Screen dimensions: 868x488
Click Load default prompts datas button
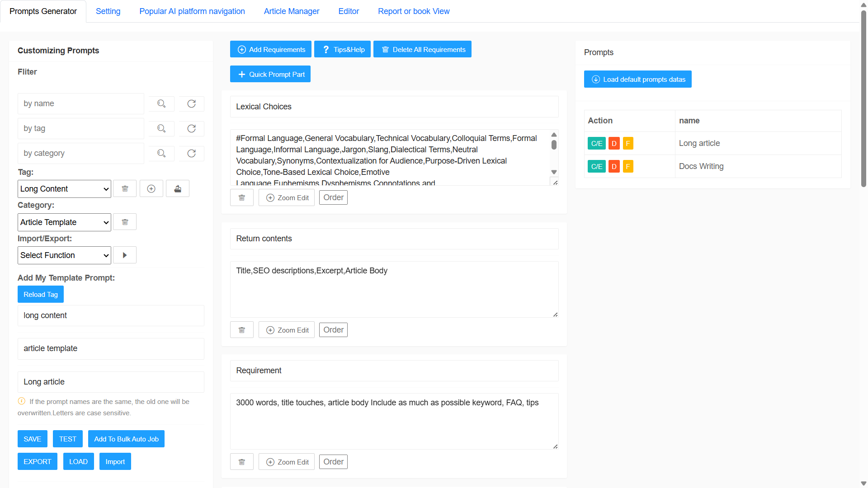(637, 79)
